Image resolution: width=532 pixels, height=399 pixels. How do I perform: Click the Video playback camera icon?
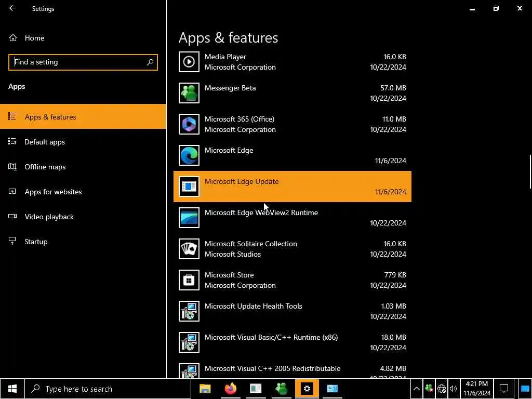12,216
